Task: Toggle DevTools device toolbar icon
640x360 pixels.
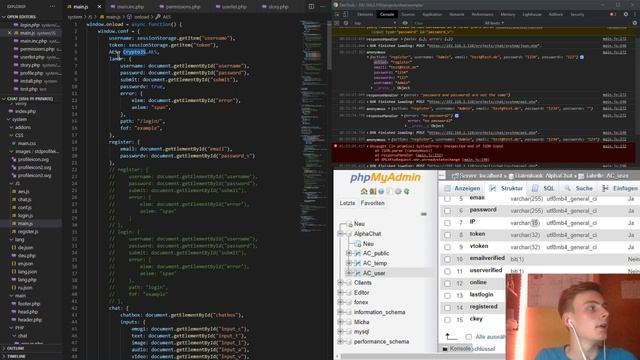Action: pos(345,14)
